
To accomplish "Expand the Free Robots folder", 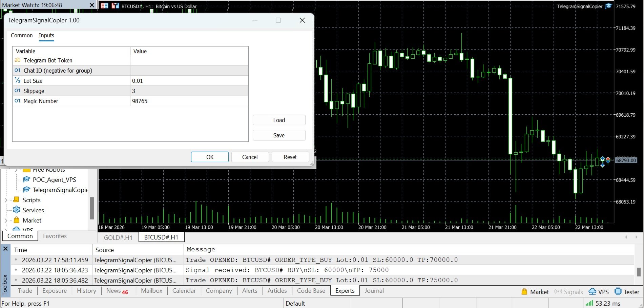I will click(16, 170).
